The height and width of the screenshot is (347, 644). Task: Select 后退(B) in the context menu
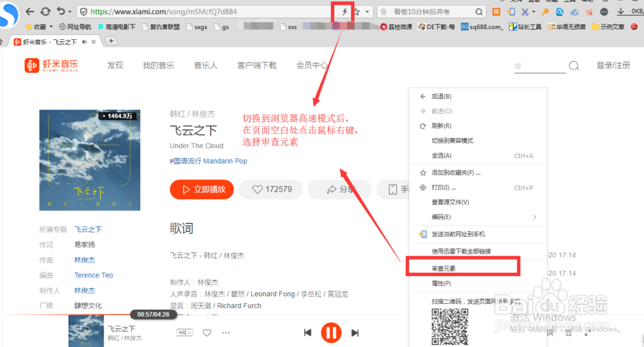coord(478,96)
